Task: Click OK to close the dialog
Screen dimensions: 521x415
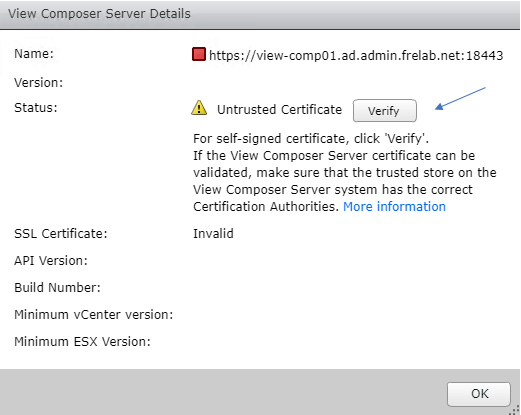Action: coord(479,394)
